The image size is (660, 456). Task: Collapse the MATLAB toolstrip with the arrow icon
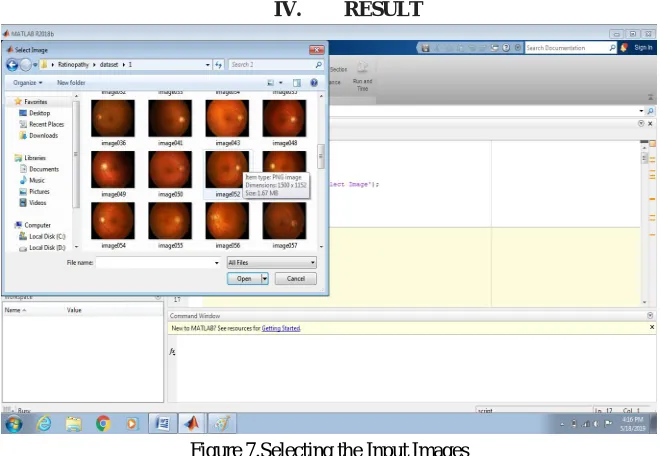pyautogui.click(x=650, y=98)
